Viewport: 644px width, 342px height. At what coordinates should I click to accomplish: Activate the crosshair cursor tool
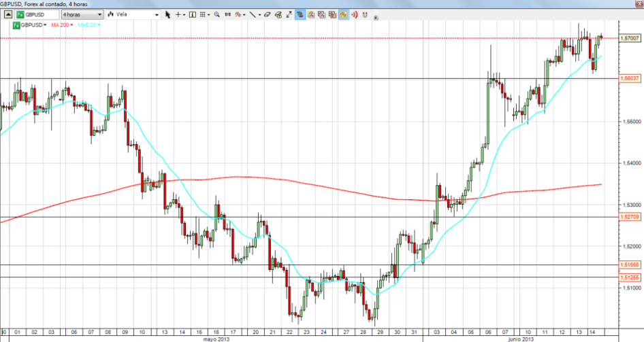(178, 14)
